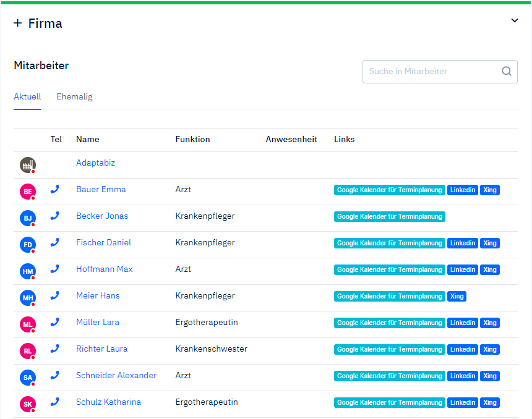
Task: Click the plus icon beside Firma
Action: 17,23
